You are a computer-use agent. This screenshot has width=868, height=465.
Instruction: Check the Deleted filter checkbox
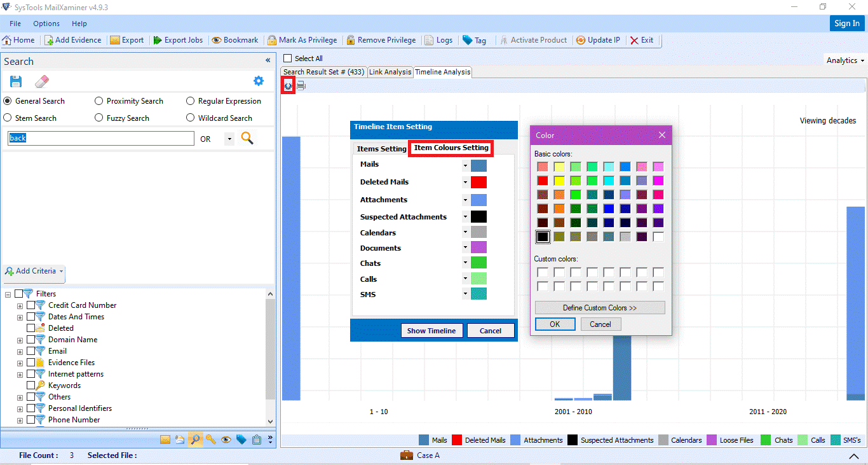click(31, 328)
